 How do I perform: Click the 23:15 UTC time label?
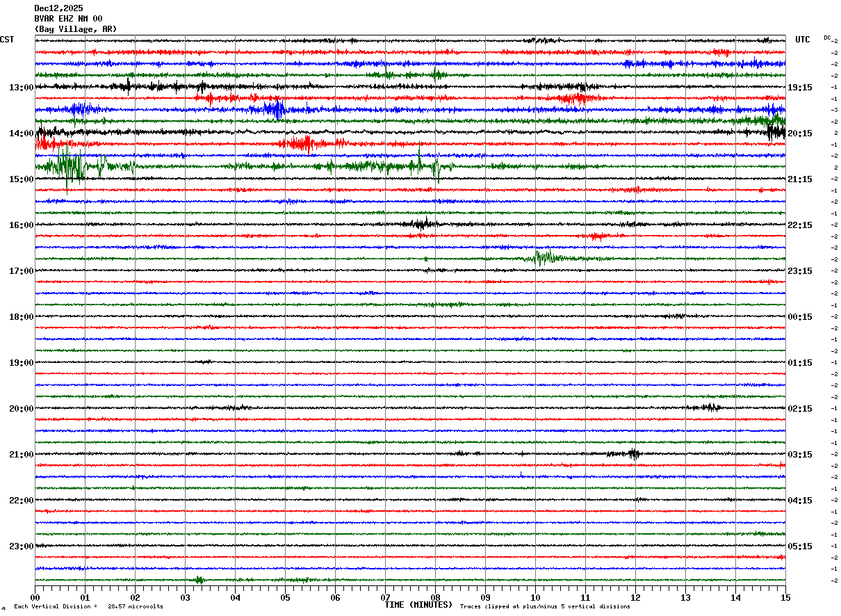pyautogui.click(x=800, y=271)
